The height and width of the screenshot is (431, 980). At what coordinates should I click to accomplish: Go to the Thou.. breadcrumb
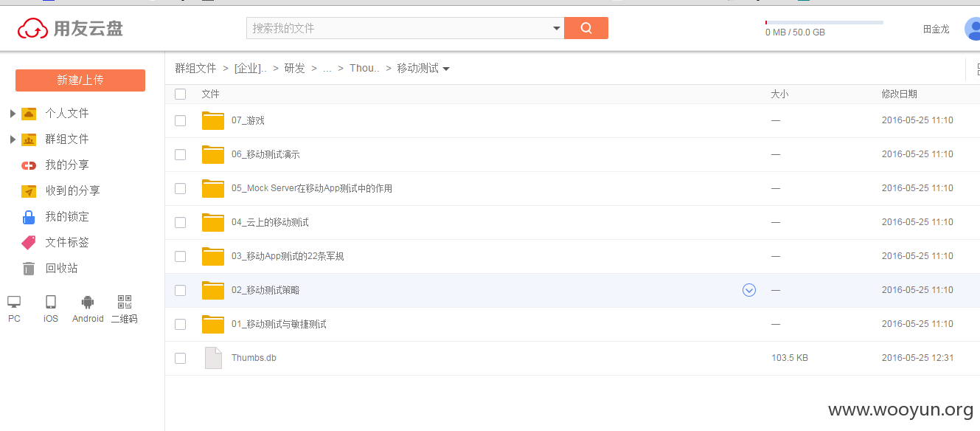364,68
